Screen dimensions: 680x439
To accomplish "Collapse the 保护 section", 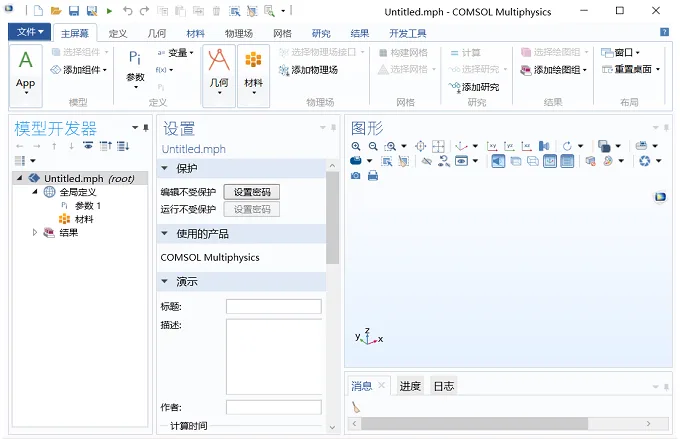I will (x=165, y=168).
